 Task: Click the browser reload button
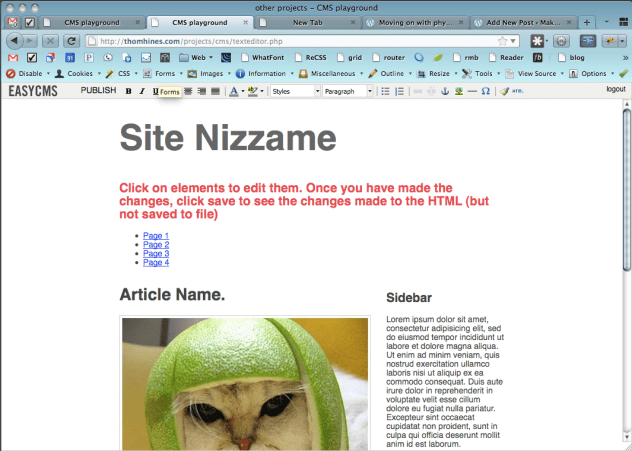tap(72, 41)
